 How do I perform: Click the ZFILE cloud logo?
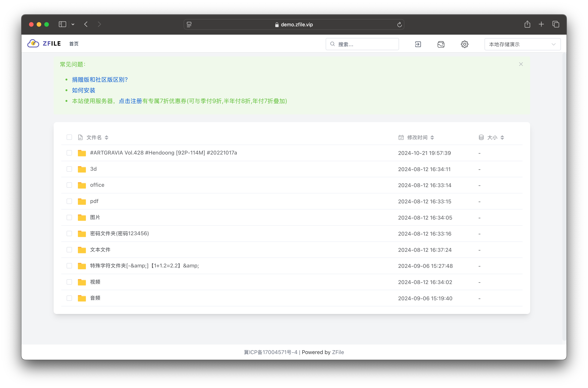[x=33, y=43]
